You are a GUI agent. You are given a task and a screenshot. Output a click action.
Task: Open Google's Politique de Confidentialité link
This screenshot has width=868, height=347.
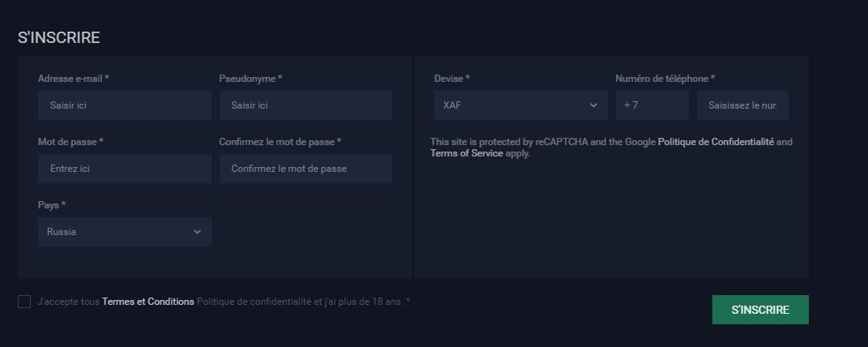716,142
